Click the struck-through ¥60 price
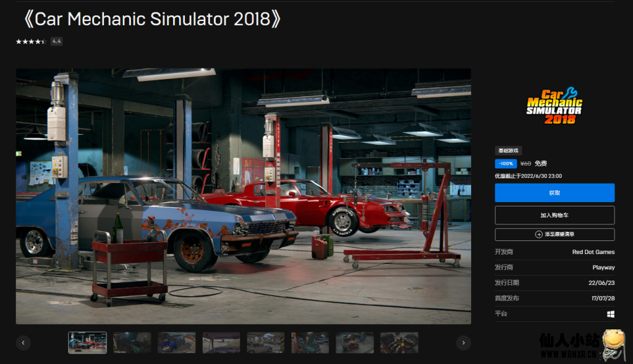This screenshot has height=364, width=633. (x=525, y=163)
